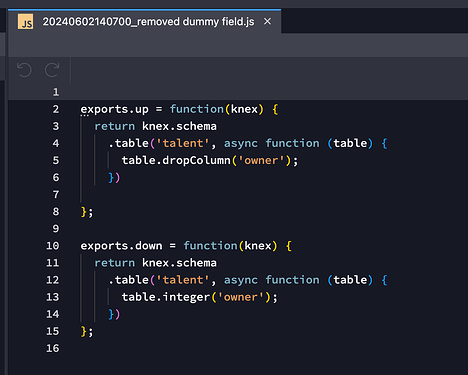Click the redo arrow icon

point(52,70)
